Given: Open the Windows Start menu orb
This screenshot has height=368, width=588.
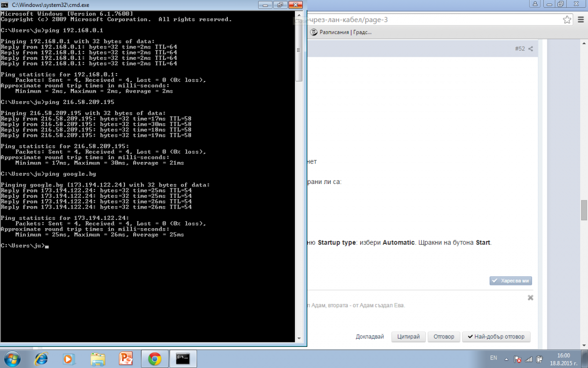Looking at the screenshot, I should pos(12,359).
